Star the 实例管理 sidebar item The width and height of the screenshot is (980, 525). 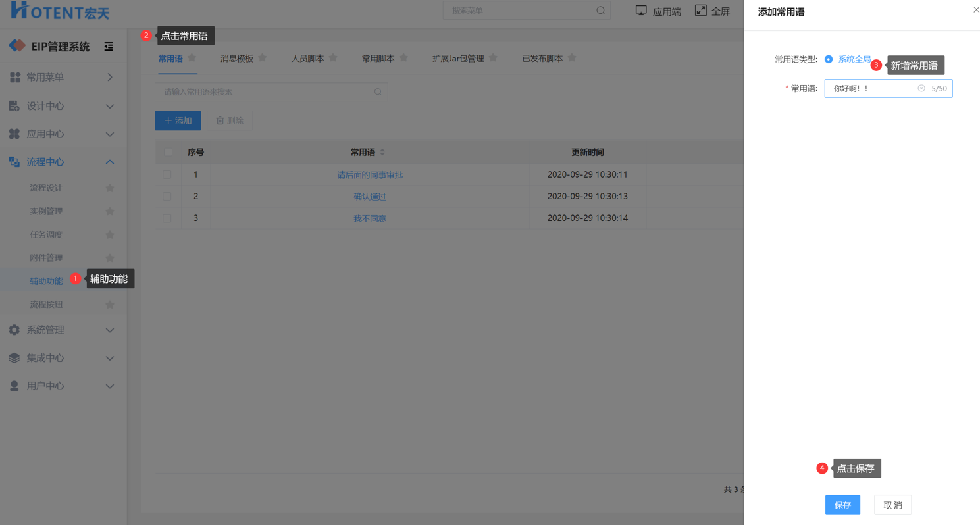coord(110,211)
